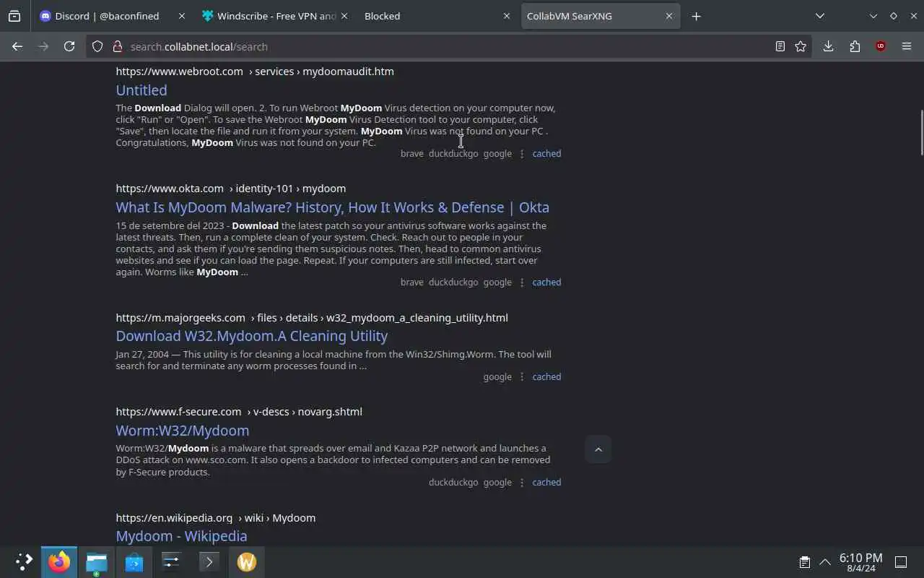Launch the terminal from taskbar

[x=209, y=561]
